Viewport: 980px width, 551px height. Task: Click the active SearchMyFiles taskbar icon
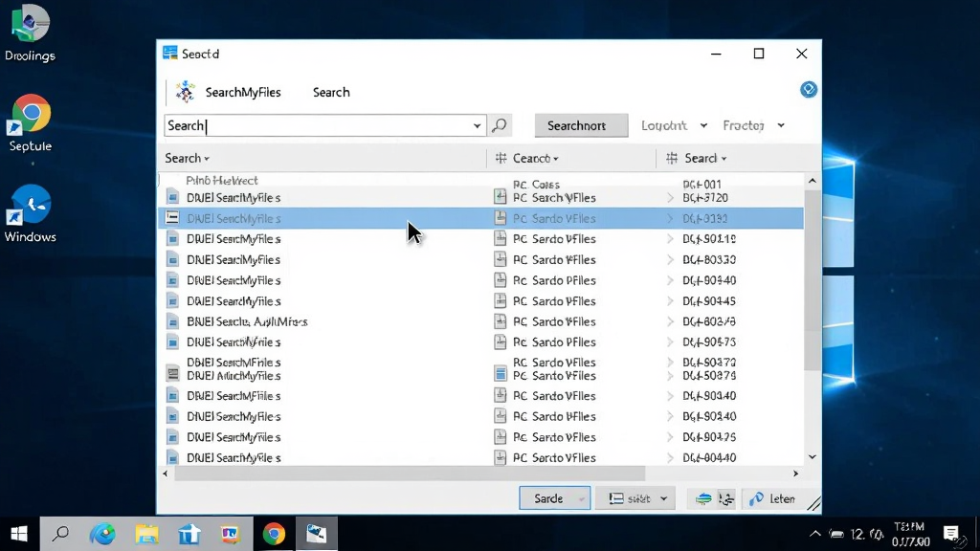[x=316, y=534]
